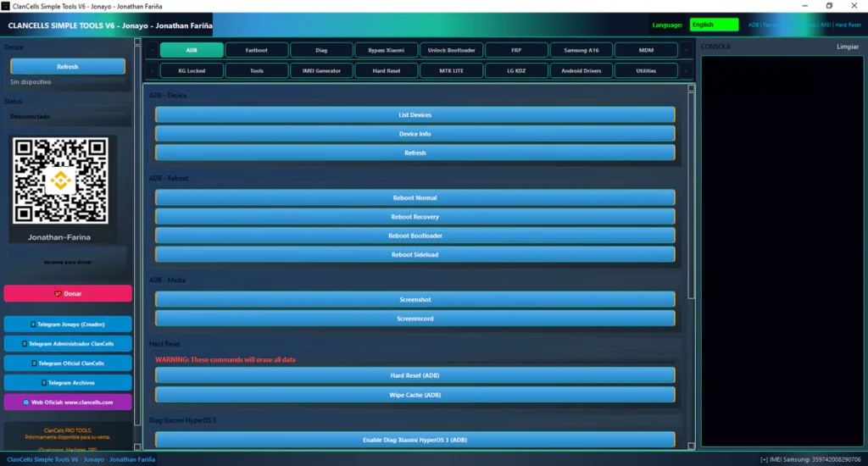This screenshot has width=868, height=466.
Task: Click the Binance donation QR code
Action: point(60,180)
